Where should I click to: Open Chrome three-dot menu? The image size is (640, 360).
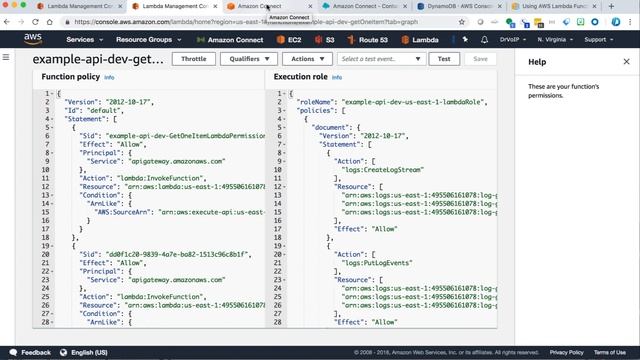(631, 22)
